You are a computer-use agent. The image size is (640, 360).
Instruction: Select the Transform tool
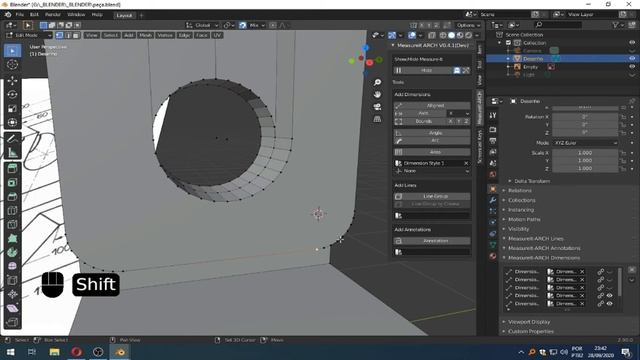(x=12, y=122)
